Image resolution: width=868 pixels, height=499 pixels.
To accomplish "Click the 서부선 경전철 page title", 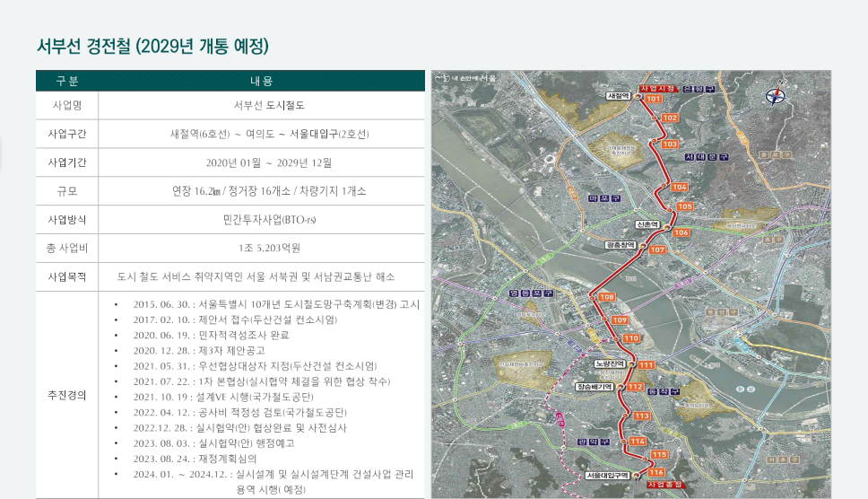I will (152, 47).
